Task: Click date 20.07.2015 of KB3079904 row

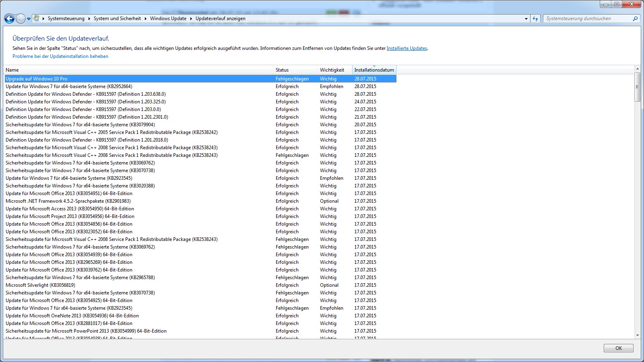Action: [x=365, y=125]
